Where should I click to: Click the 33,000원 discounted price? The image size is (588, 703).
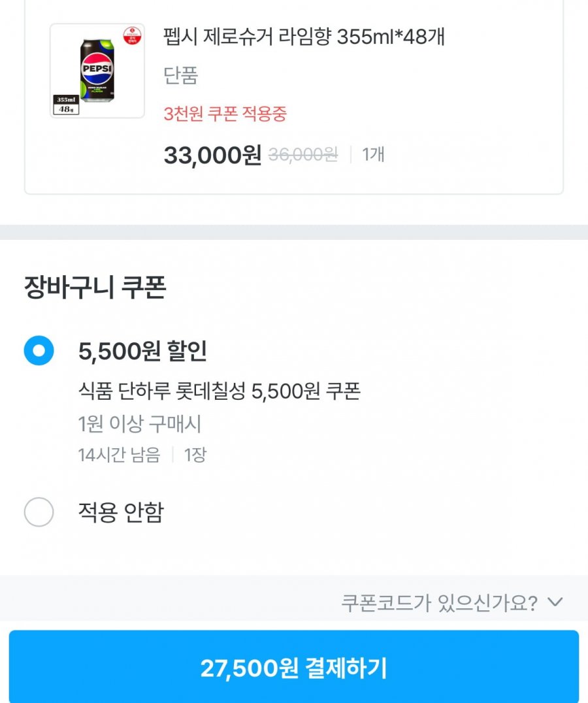[x=212, y=155]
